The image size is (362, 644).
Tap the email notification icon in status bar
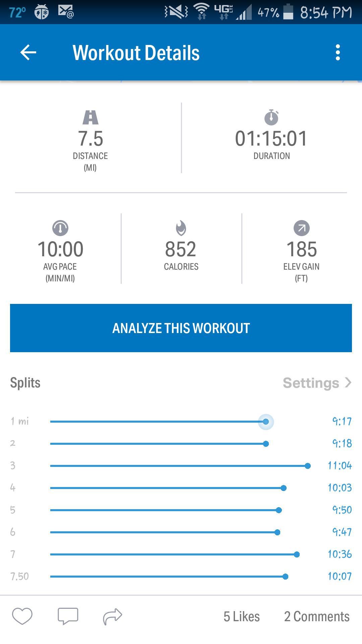(66, 12)
